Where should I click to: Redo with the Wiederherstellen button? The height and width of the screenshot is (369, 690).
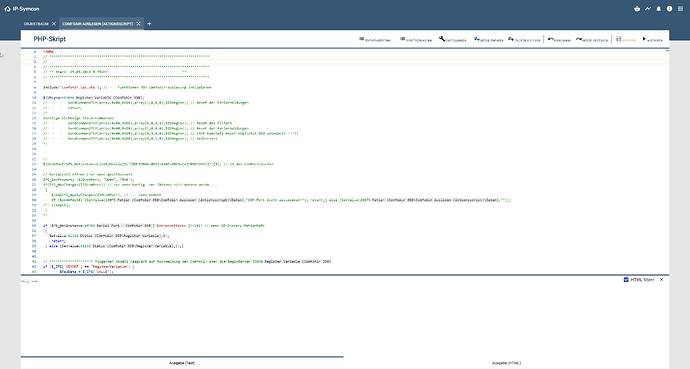tap(592, 39)
